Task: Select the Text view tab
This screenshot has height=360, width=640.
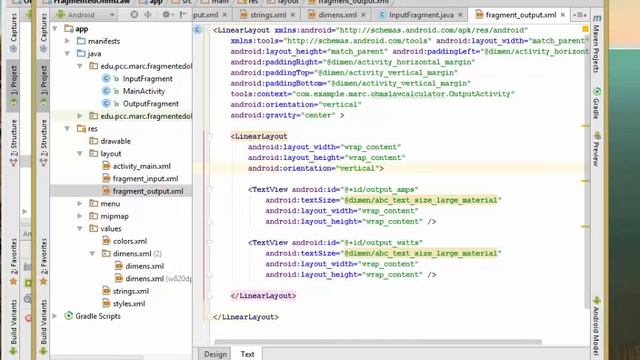Action: point(247,354)
